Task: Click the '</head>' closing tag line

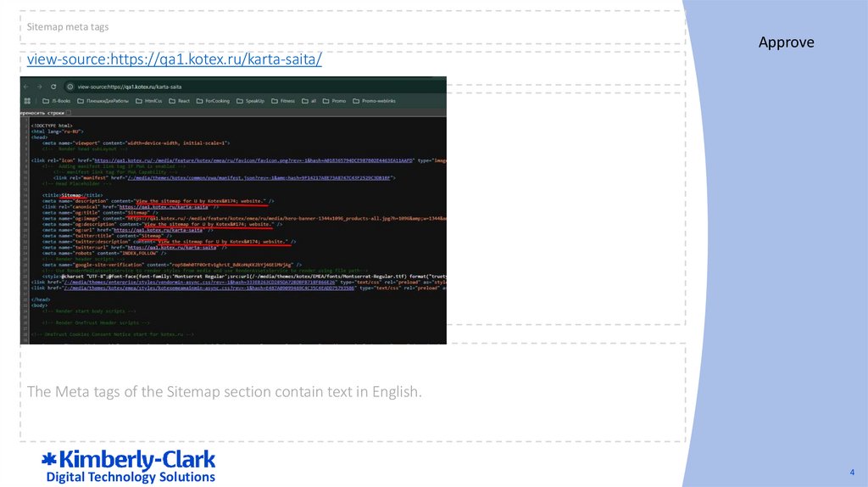Action: pyautogui.click(x=41, y=299)
